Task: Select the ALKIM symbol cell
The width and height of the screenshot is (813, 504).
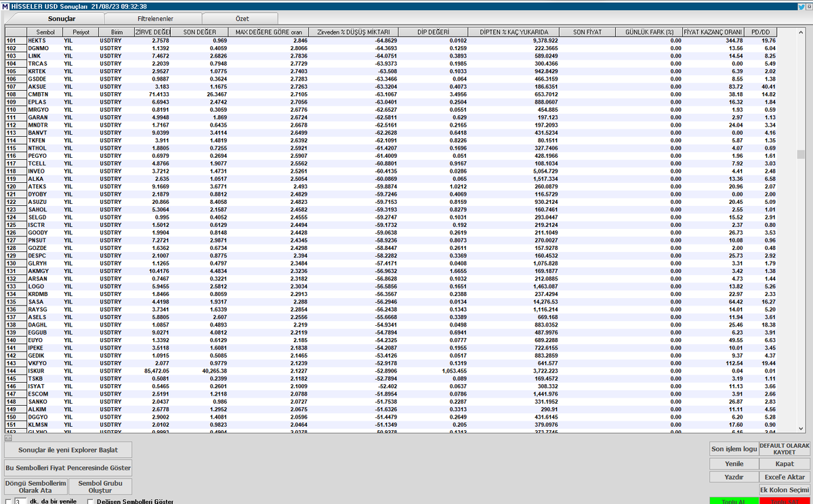Action: point(45,409)
